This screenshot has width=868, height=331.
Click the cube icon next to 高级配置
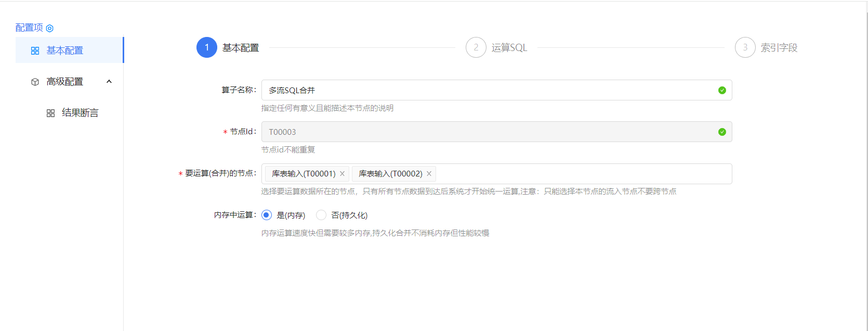click(x=35, y=82)
